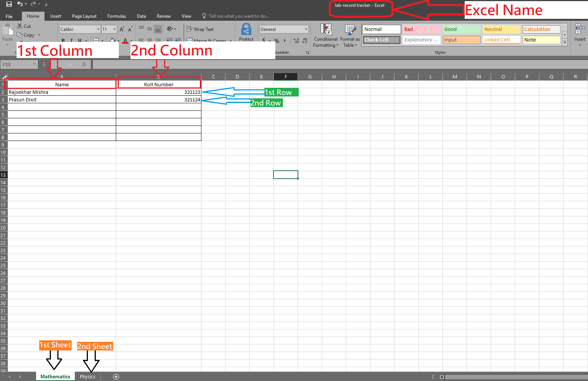Expand the General number format dropdown

tap(306, 29)
